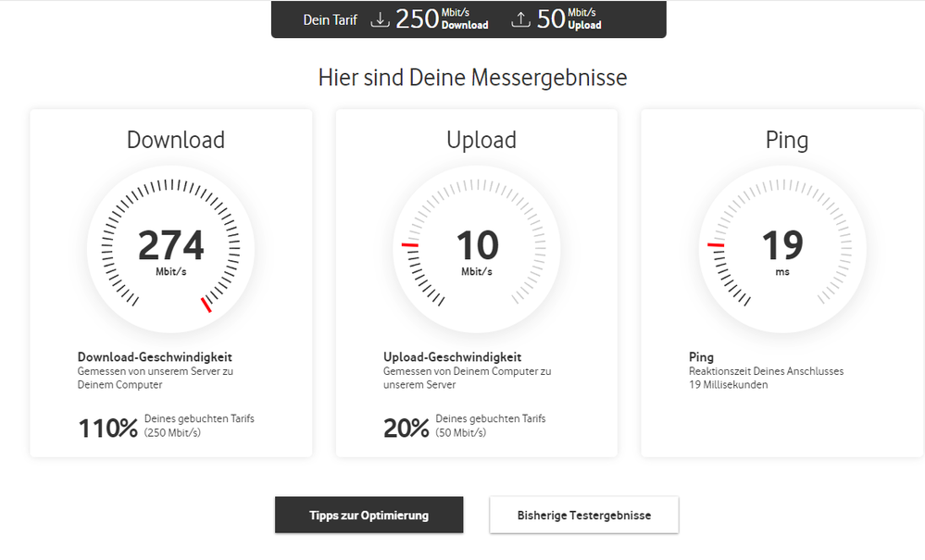The image size is (925, 560).
Task: Click the red needle on the Ping gauge
Action: [714, 244]
